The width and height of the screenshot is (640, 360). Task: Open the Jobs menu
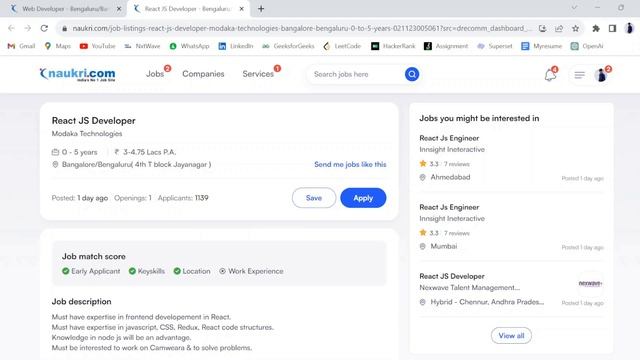155,74
